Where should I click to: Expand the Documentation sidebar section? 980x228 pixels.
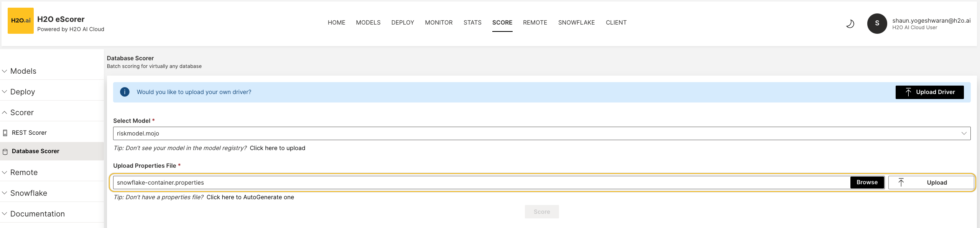coord(52,214)
